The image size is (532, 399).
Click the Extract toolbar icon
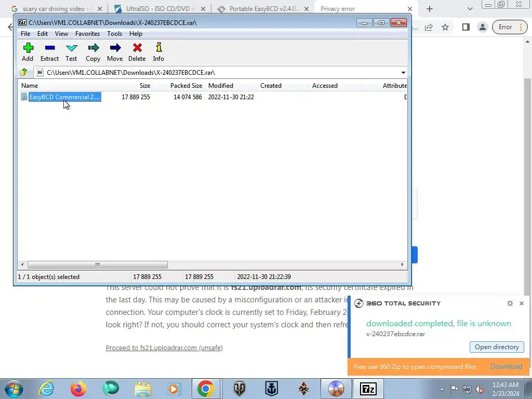[x=49, y=52]
